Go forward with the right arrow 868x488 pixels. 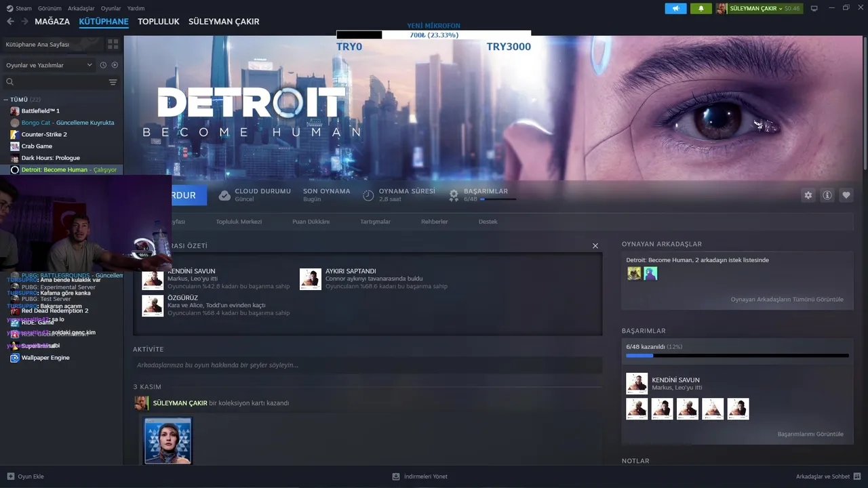click(25, 22)
